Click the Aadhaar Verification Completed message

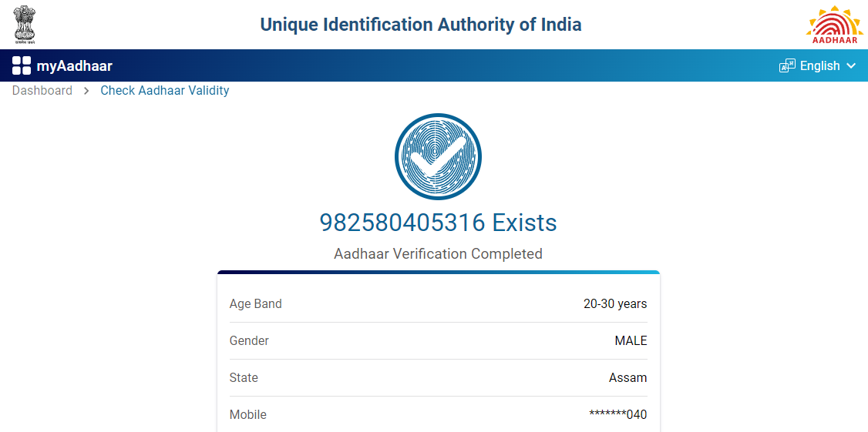coord(438,254)
